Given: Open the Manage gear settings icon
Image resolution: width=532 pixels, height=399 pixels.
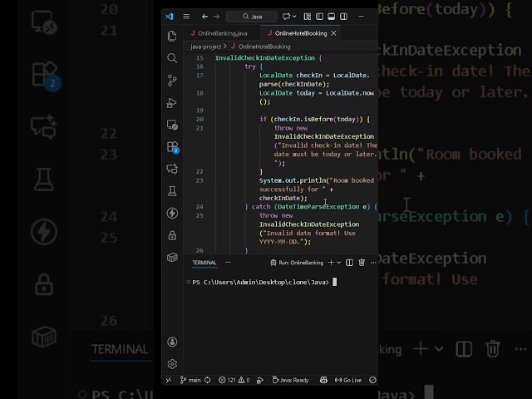Looking at the screenshot, I should (172, 363).
